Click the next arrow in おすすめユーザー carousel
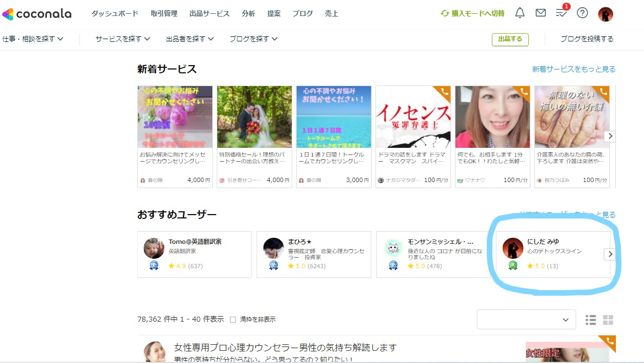The image size is (644, 363). click(x=610, y=254)
